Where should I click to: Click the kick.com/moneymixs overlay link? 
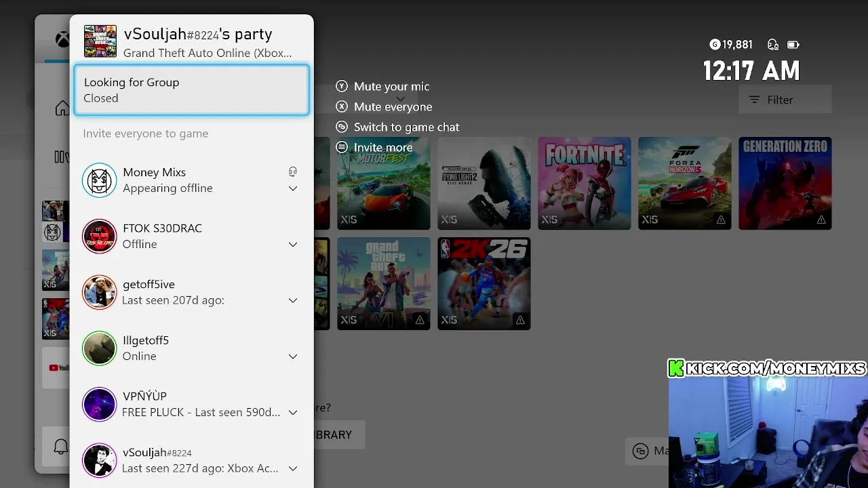(767, 368)
